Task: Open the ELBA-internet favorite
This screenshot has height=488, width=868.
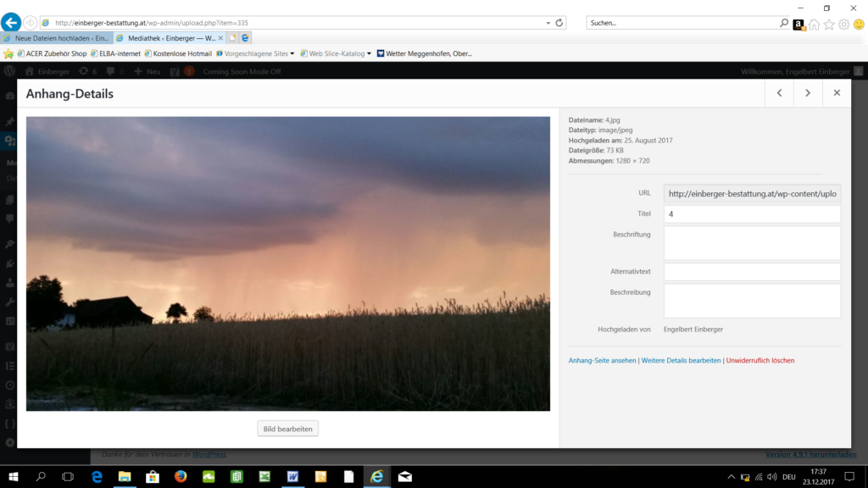Action: coord(115,53)
